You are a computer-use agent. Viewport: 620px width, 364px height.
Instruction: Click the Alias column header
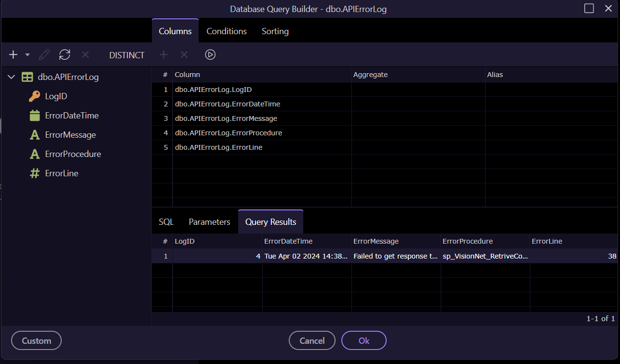pos(553,75)
